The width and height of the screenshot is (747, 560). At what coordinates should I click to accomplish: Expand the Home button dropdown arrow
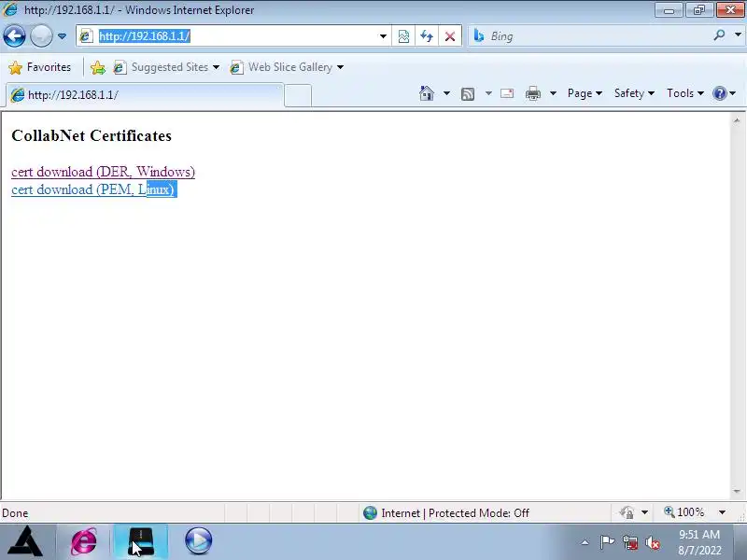(446, 93)
